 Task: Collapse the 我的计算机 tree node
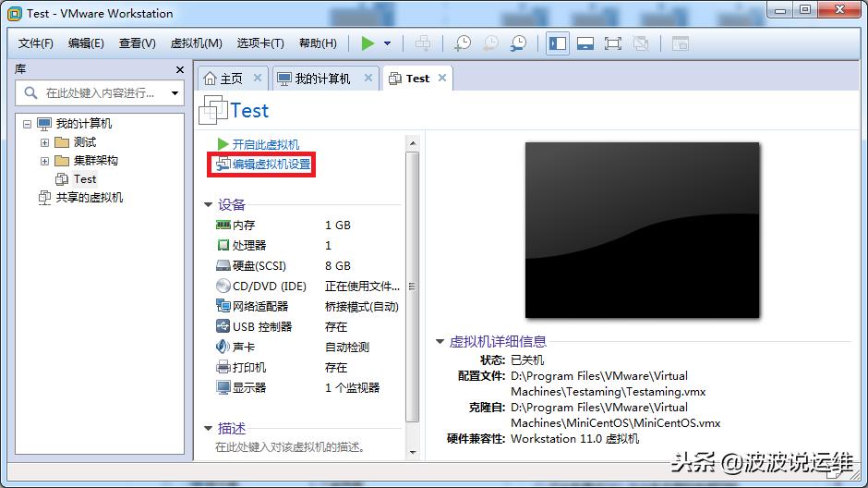click(27, 124)
